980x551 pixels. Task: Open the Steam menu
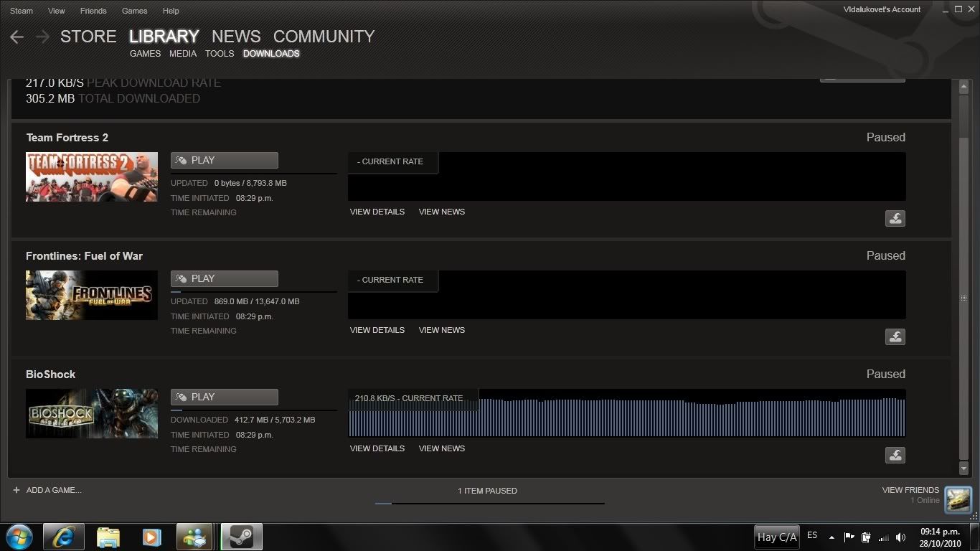point(22,11)
